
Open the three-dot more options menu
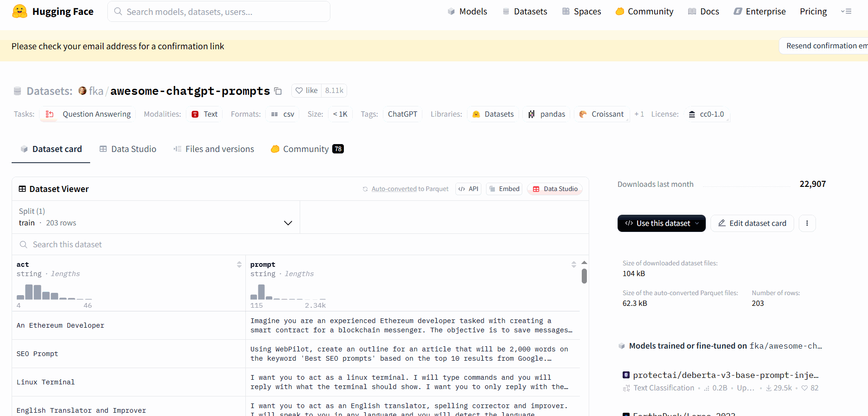click(x=807, y=224)
